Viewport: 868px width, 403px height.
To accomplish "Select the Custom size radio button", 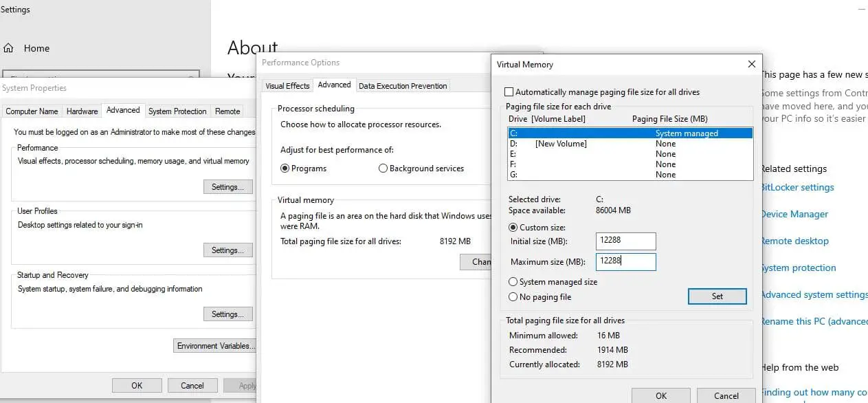I will (513, 228).
